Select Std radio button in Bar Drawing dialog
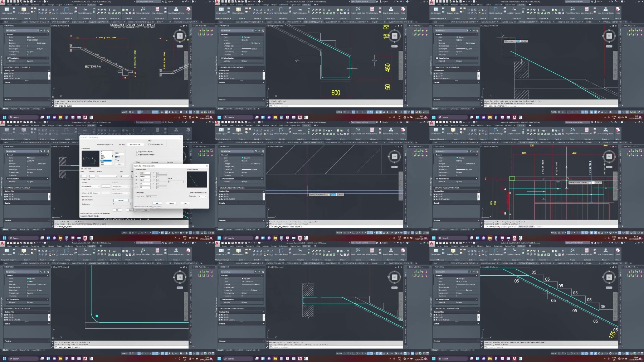The width and height of the screenshot is (644, 362). [116, 157]
